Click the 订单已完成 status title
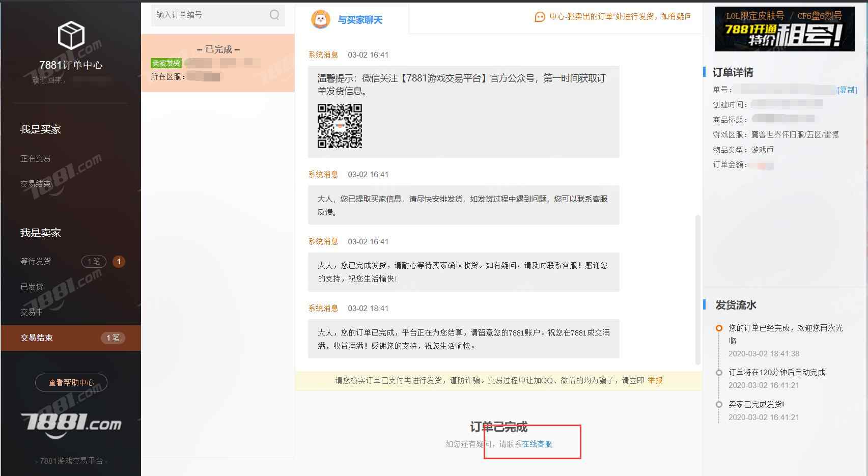This screenshot has width=868, height=476. 498,427
